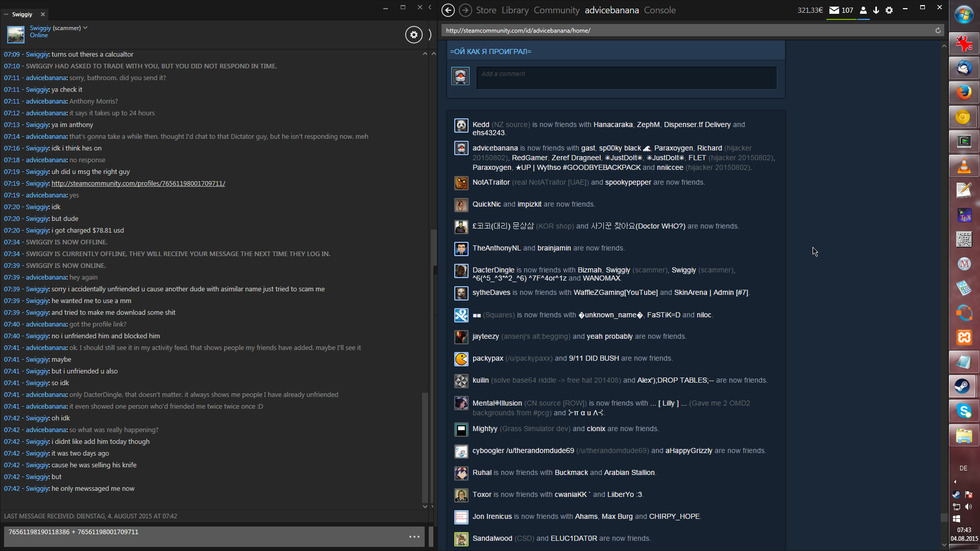Screen dimensions: 980x551
Task: Open friends list person icon
Action: pyautogui.click(x=863, y=10)
